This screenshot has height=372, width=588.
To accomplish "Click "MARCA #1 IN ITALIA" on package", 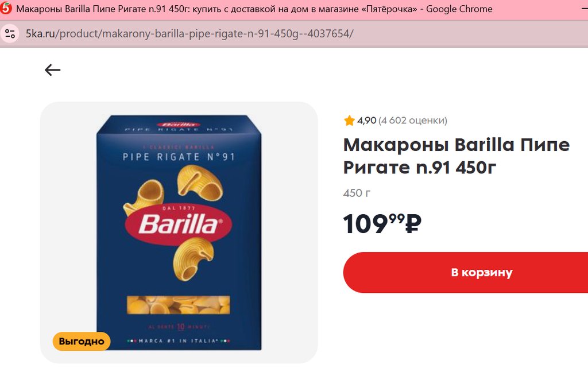I will coord(179,342).
